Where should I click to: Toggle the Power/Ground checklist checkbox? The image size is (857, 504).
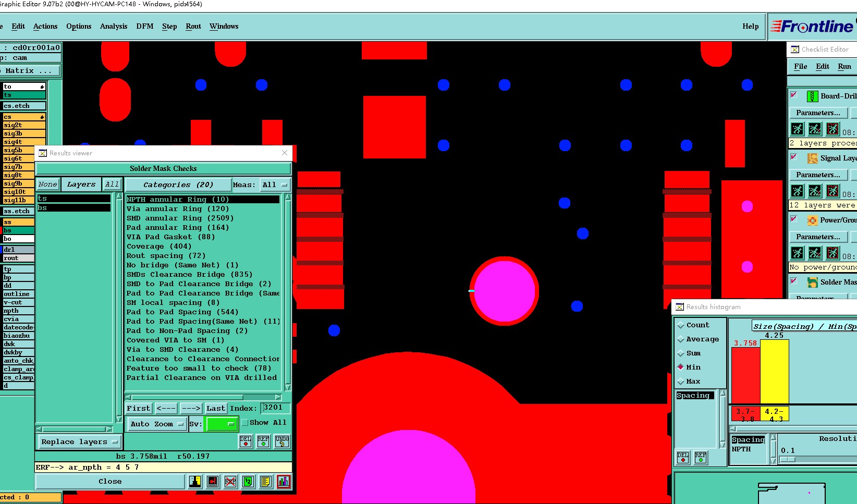(794, 219)
